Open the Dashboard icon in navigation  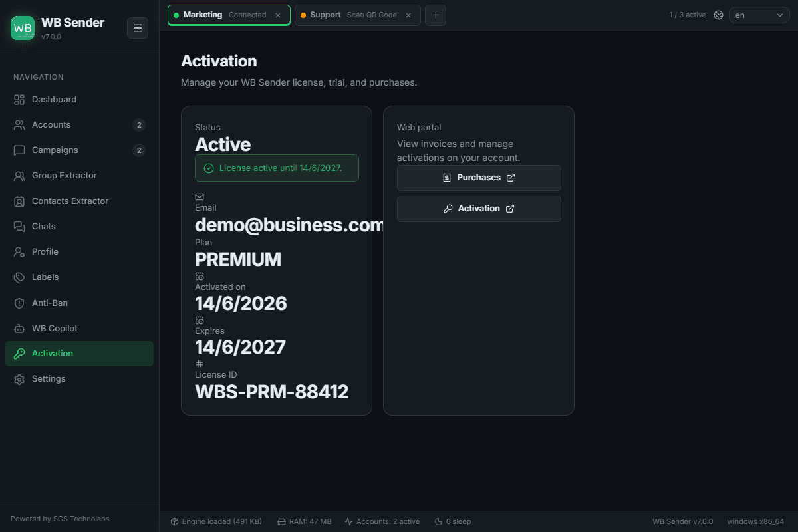pos(19,100)
